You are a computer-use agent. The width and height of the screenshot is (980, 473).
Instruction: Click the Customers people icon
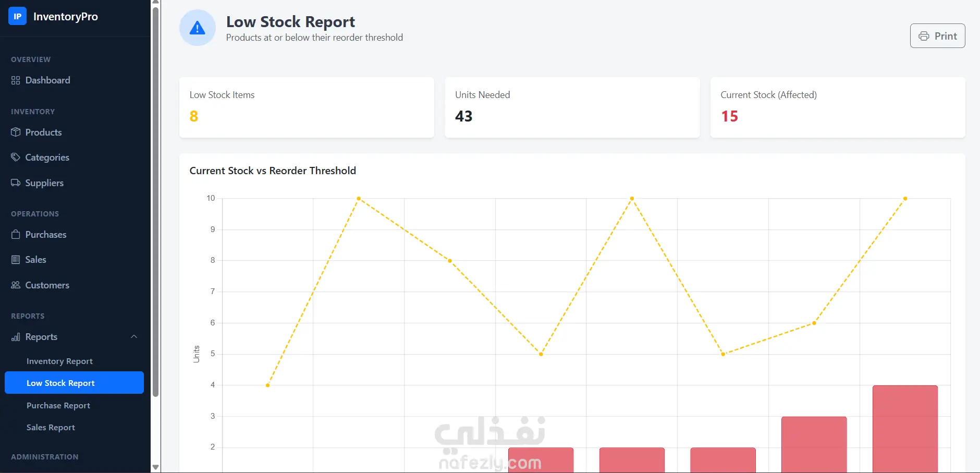[x=16, y=285]
